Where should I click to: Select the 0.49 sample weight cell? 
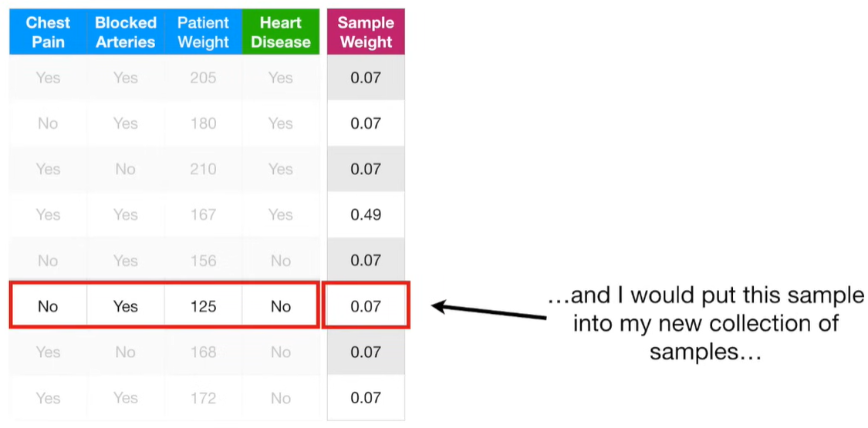[366, 214]
